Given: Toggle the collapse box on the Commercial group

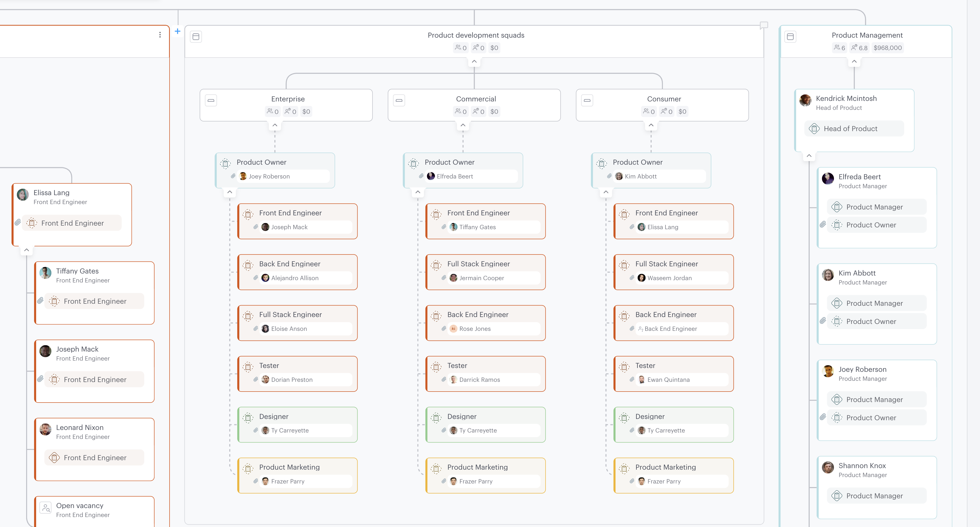Looking at the screenshot, I should coord(399,100).
